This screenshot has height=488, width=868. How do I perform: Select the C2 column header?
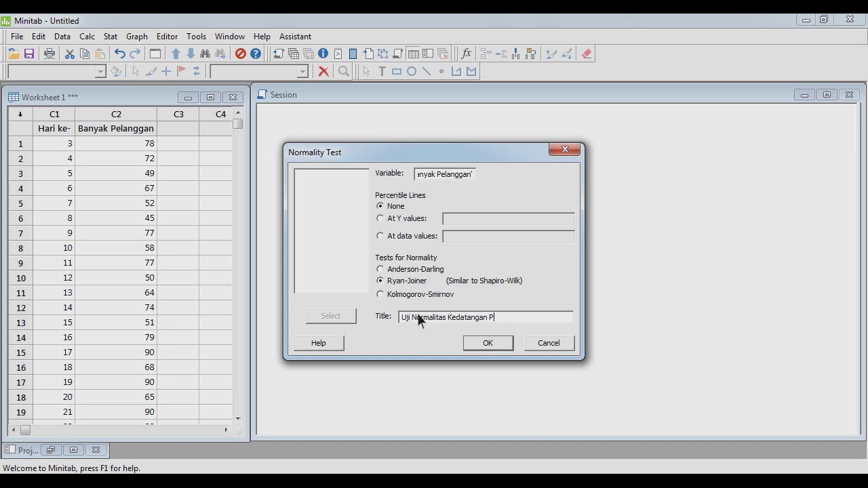coord(116,114)
